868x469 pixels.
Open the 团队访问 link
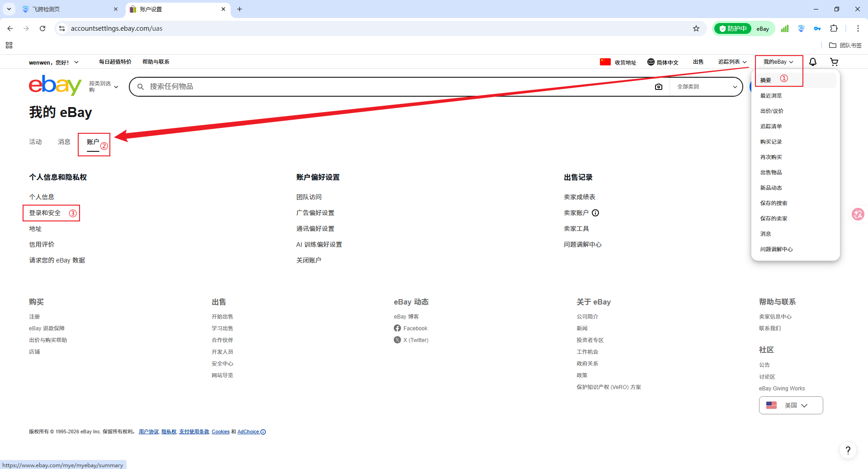[x=309, y=197]
